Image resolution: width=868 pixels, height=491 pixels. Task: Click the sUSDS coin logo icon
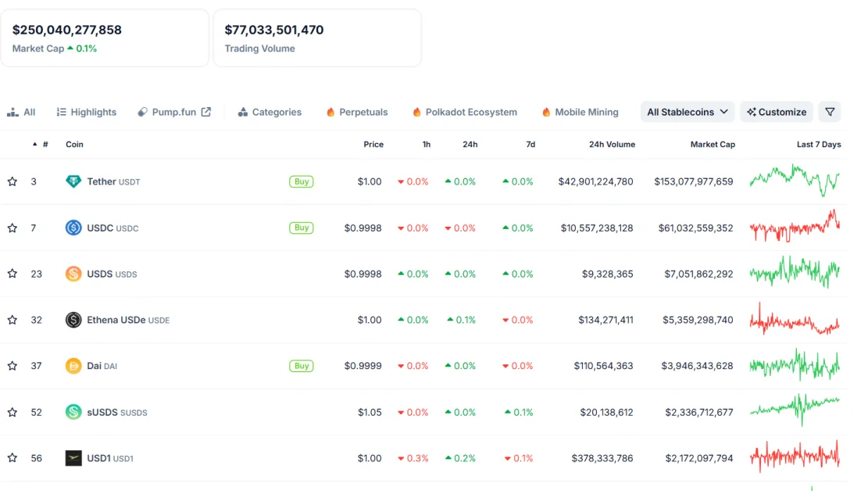(x=73, y=412)
